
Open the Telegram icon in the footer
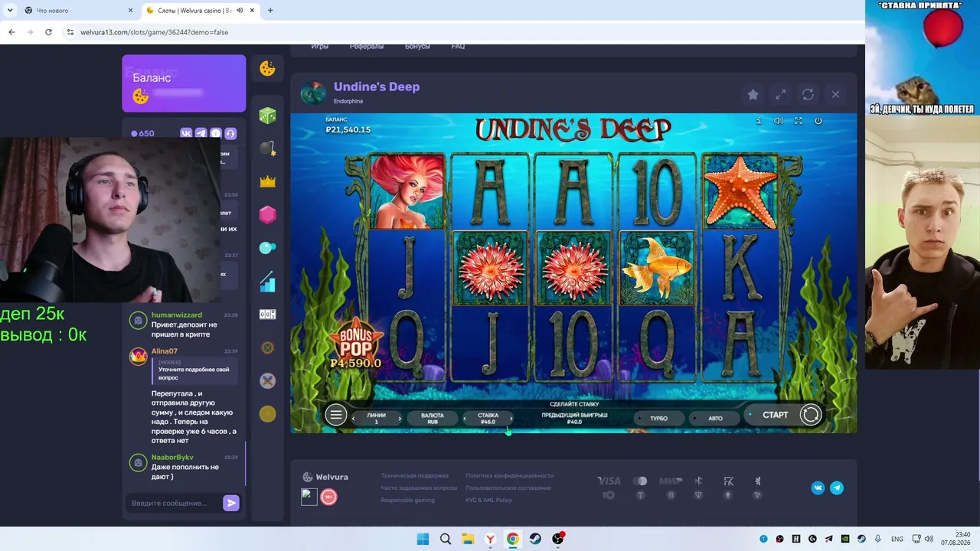click(x=837, y=487)
